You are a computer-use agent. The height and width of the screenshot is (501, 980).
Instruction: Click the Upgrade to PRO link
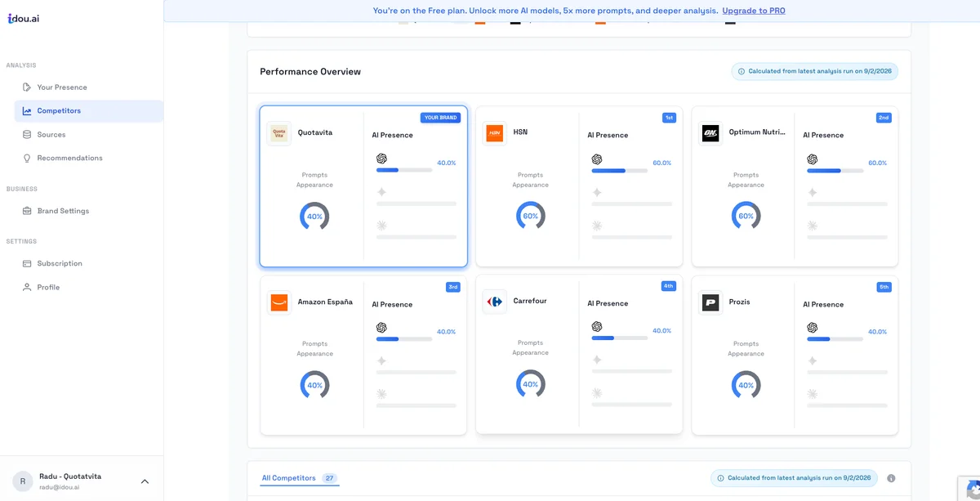pyautogui.click(x=753, y=11)
